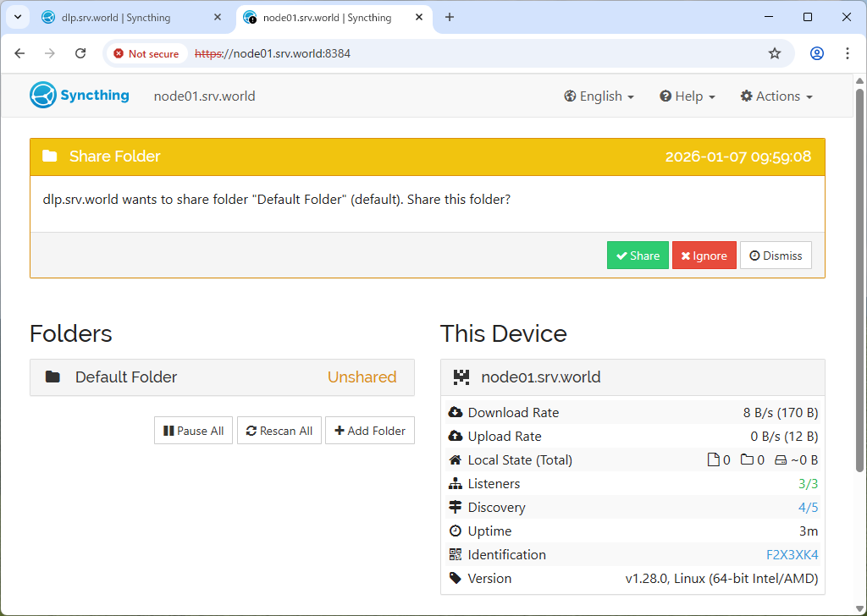Open a new browser tab

point(450,17)
